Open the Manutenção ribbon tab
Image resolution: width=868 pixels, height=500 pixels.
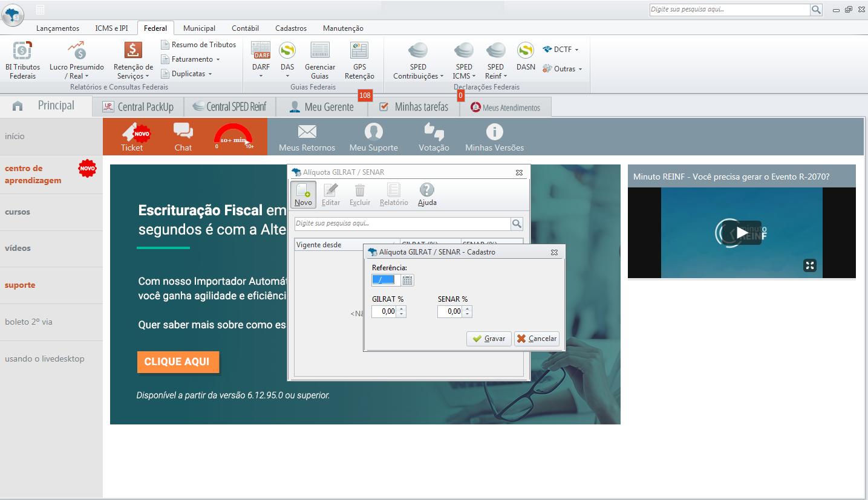click(x=343, y=28)
